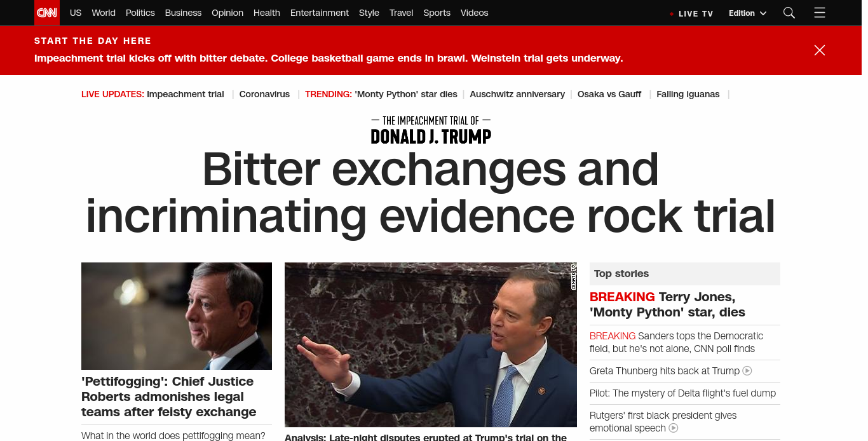The height and width of the screenshot is (441, 868).
Task: Play the Greta Thunberg video icon
Action: [x=747, y=370]
